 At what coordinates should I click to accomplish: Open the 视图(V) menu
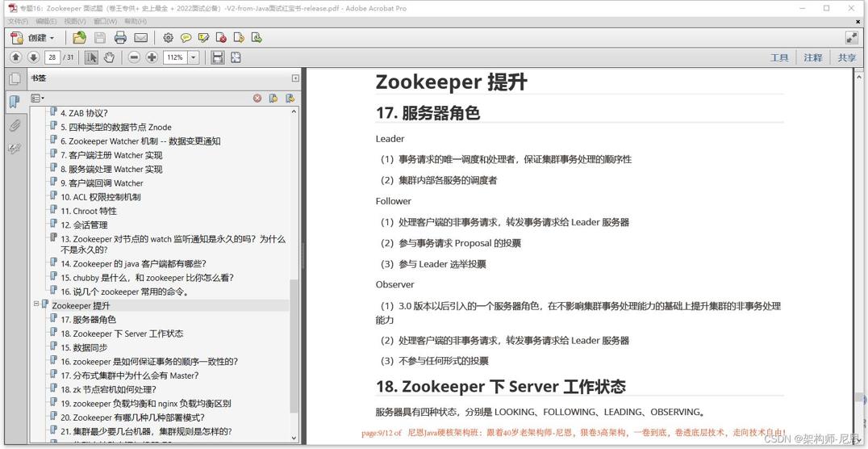click(75, 21)
